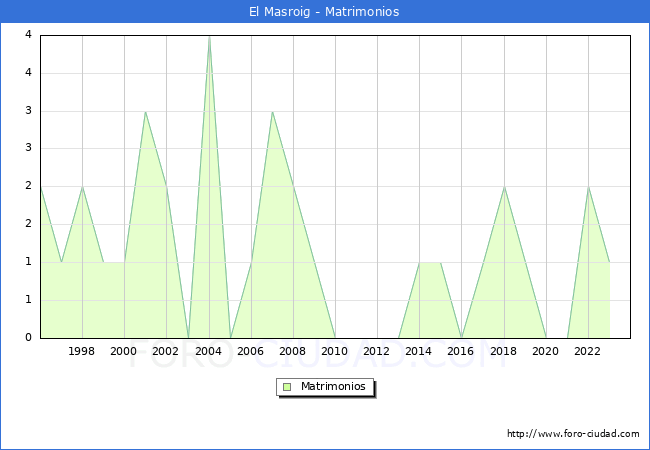Screen dimensions: 650x450
Task: Click the 1998 x-axis label
Action: point(82,351)
